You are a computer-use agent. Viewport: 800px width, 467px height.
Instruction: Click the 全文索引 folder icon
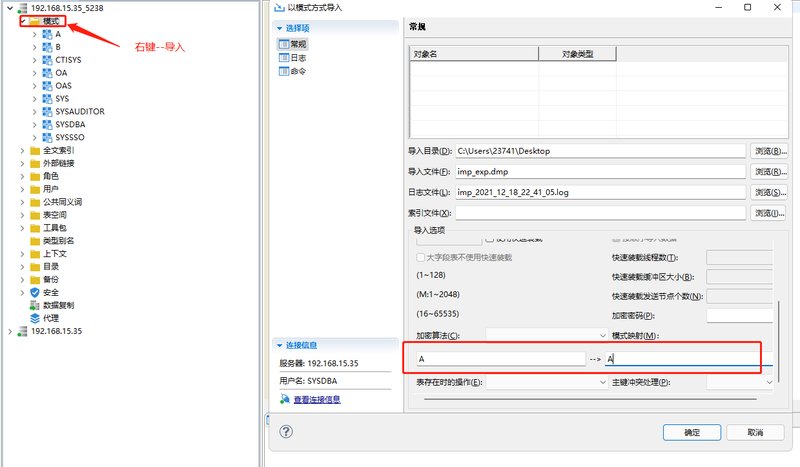[x=35, y=151]
